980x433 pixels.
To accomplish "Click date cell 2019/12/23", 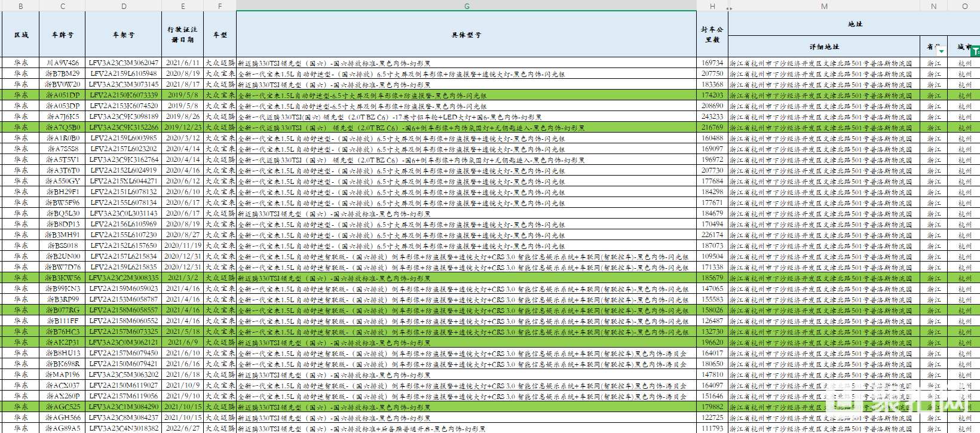I will pyautogui.click(x=182, y=127).
